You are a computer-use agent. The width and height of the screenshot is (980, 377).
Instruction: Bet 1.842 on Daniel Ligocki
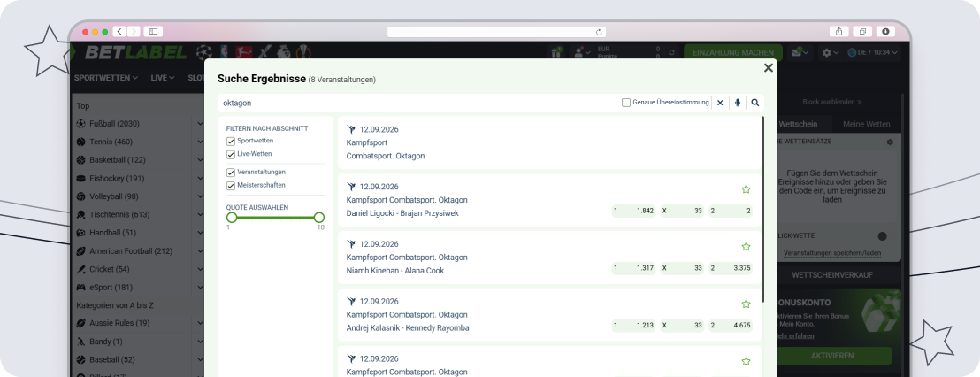(633, 212)
